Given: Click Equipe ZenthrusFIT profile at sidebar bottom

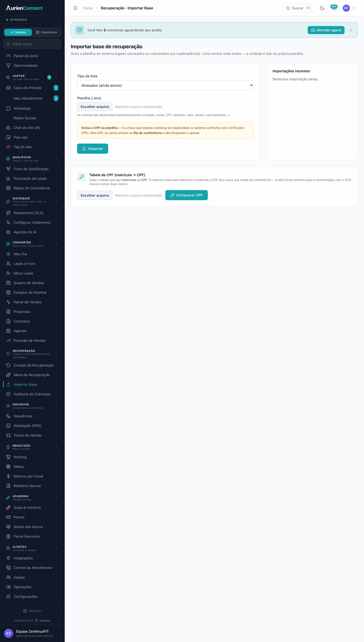Looking at the screenshot, I should 32,633.
